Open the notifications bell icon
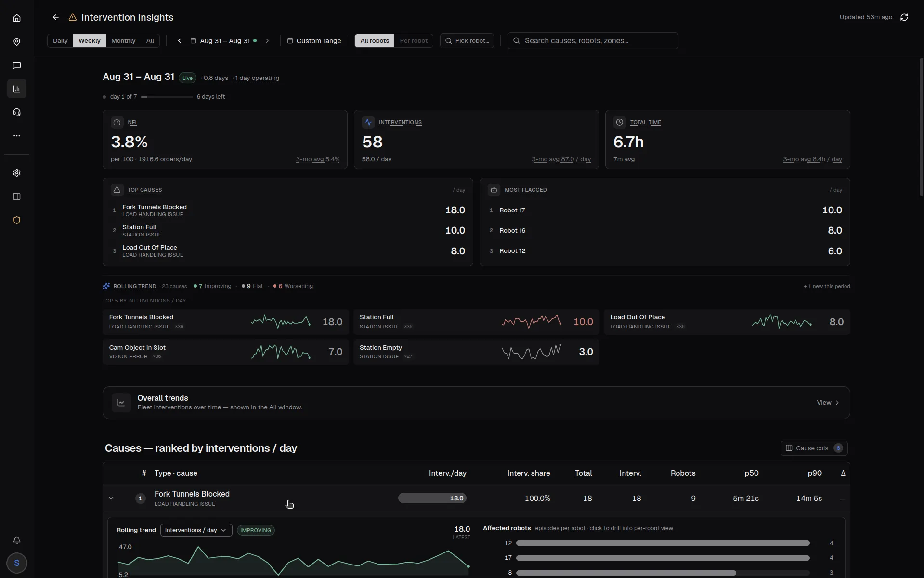This screenshot has height=578, width=924. click(17, 540)
